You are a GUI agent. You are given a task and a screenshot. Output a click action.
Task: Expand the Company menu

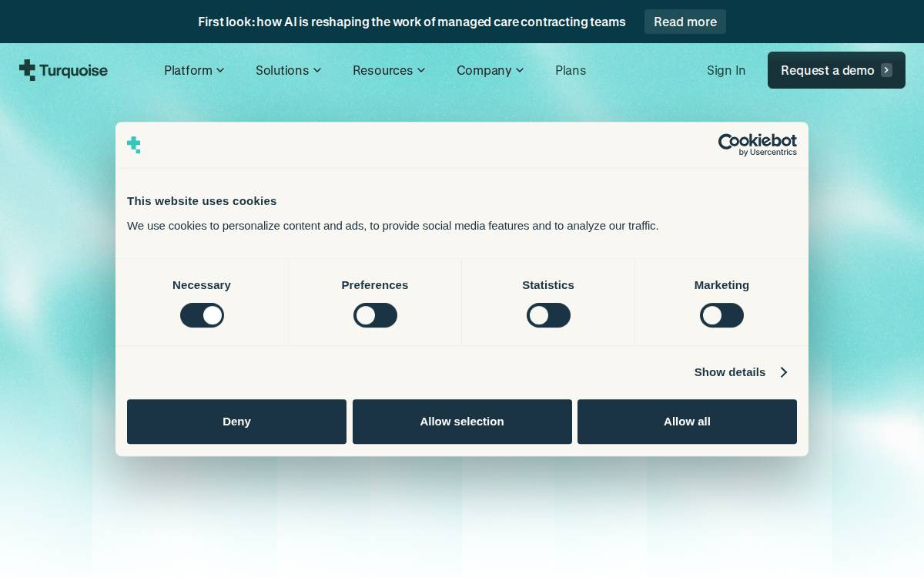pyautogui.click(x=490, y=70)
